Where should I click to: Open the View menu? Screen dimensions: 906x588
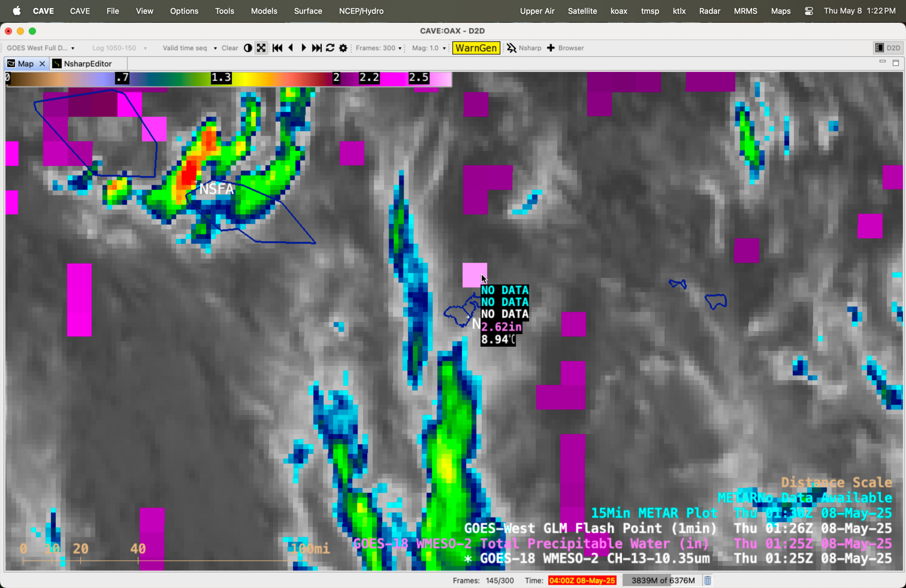[x=145, y=11]
